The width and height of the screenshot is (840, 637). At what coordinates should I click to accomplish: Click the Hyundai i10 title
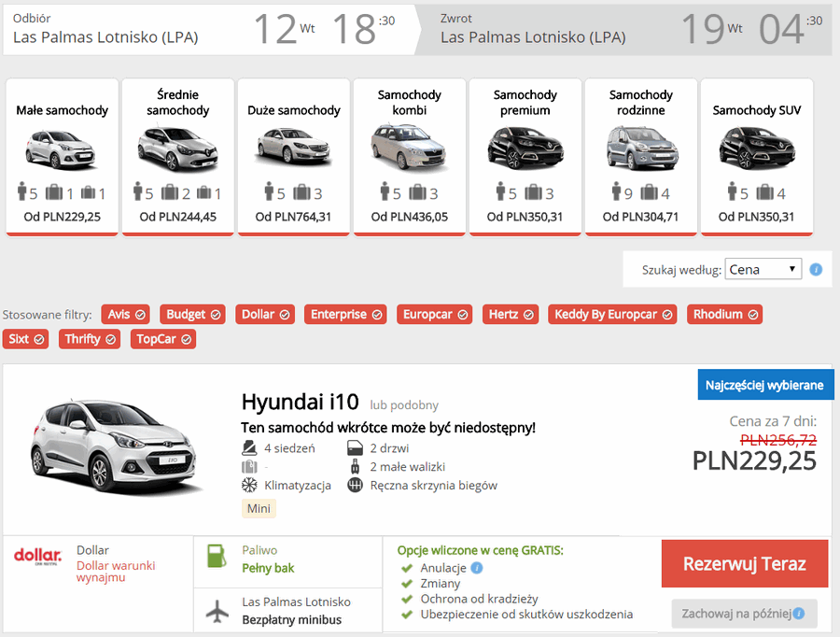coord(300,402)
